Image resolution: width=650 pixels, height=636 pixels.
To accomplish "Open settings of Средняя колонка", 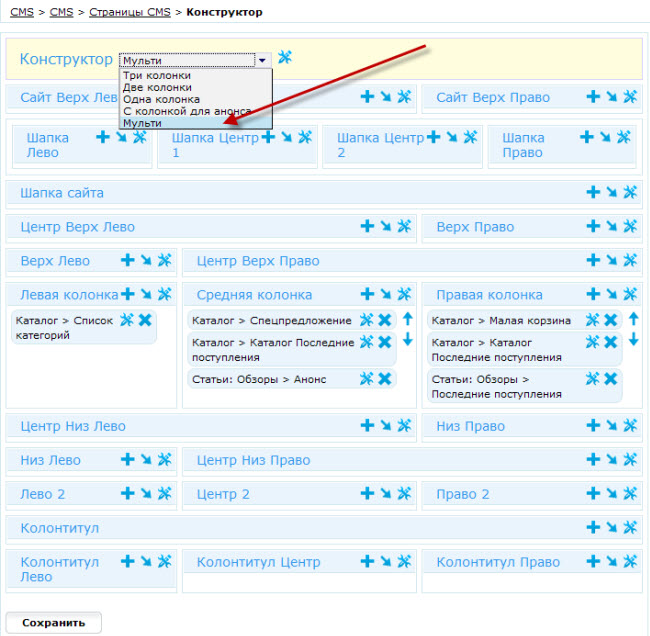I will point(404,294).
